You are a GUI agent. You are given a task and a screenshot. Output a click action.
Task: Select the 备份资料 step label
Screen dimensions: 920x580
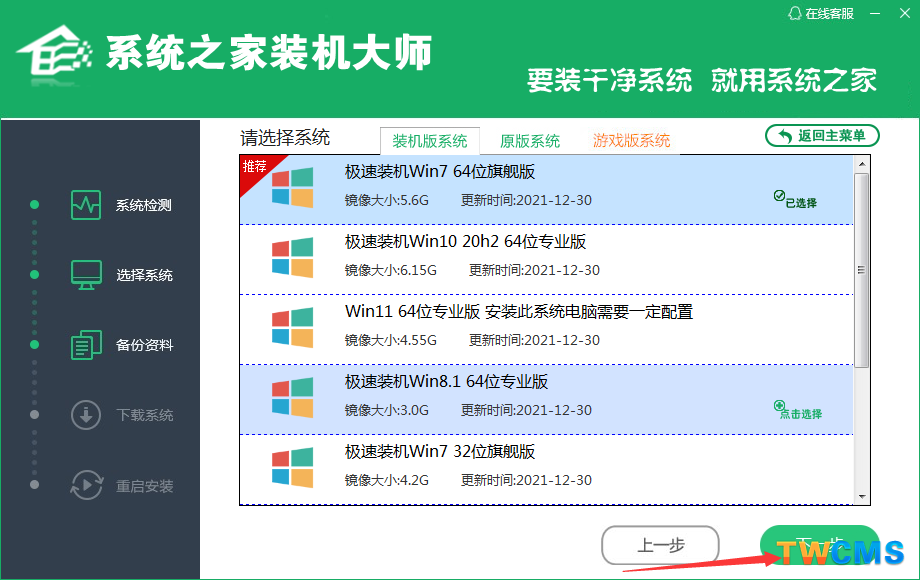[144, 345]
